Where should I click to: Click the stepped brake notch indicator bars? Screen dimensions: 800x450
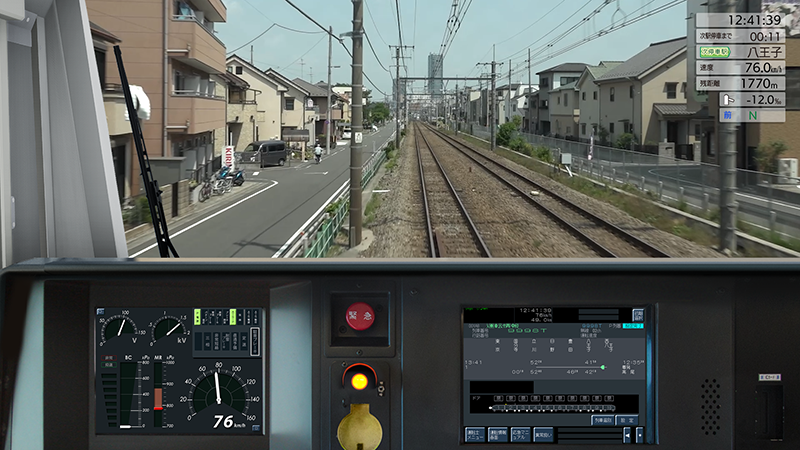click(x=110, y=401)
